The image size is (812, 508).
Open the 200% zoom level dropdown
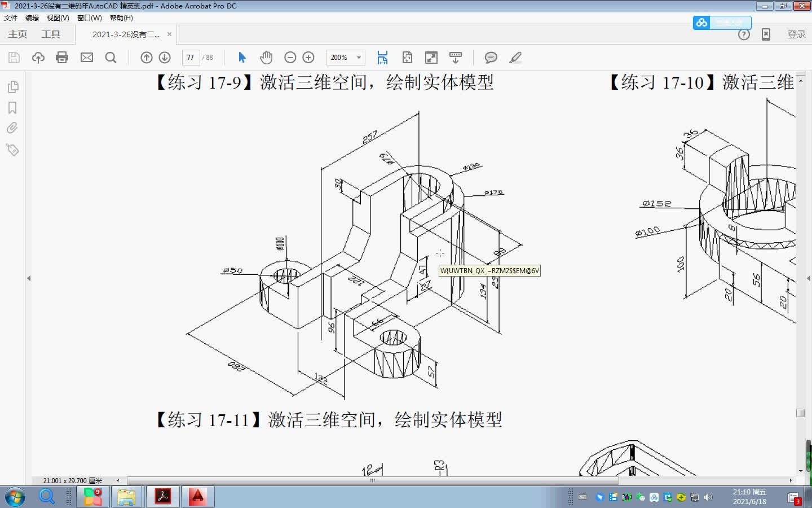(360, 57)
